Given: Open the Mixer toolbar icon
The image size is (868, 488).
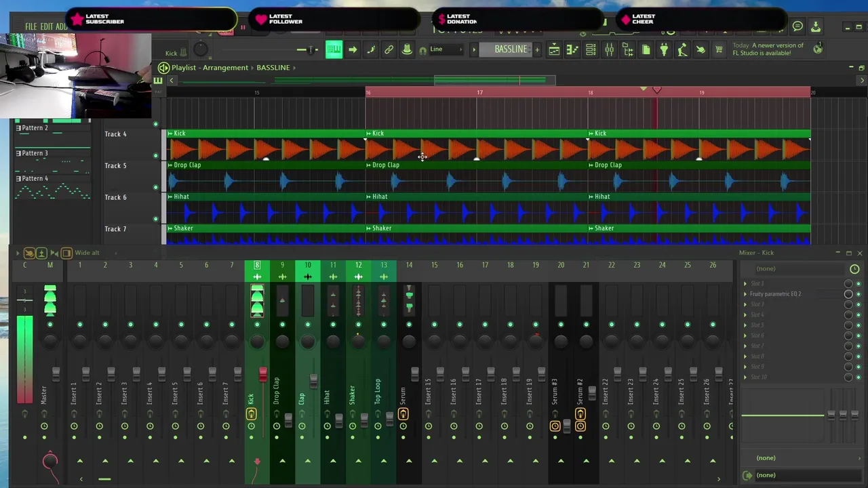Looking at the screenshot, I should [x=609, y=49].
